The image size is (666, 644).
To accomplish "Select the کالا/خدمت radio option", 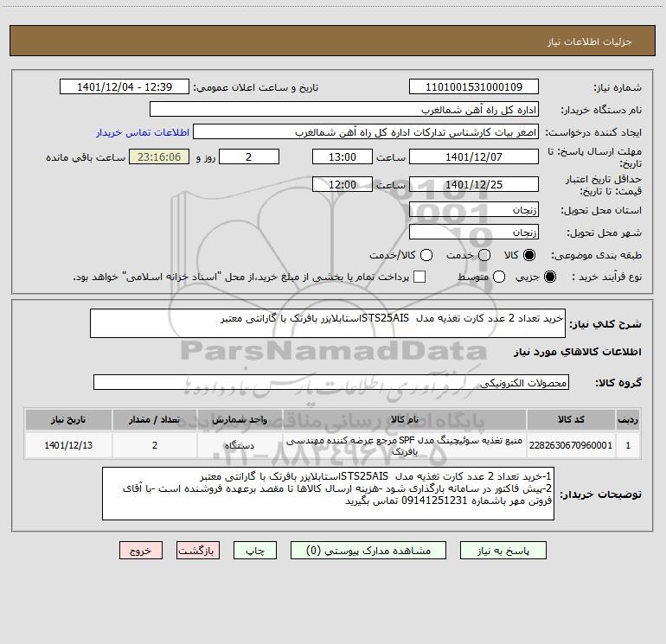I will pyautogui.click(x=426, y=255).
